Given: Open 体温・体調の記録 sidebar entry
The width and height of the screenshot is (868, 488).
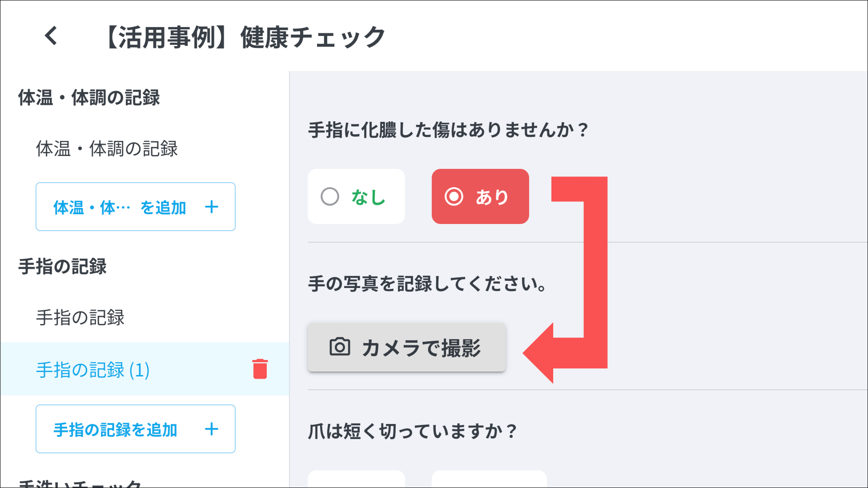Looking at the screenshot, I should point(107,148).
